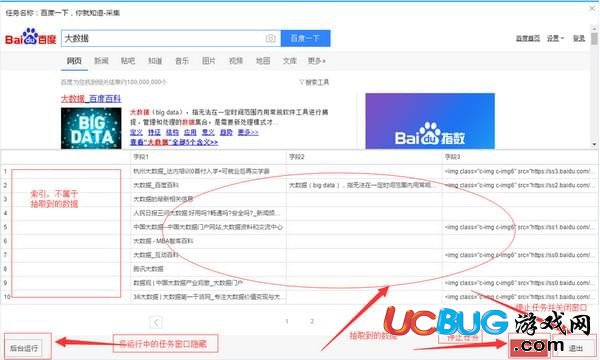Expand the 更多 search categories
The image size is (600, 360).
pos(316,60)
